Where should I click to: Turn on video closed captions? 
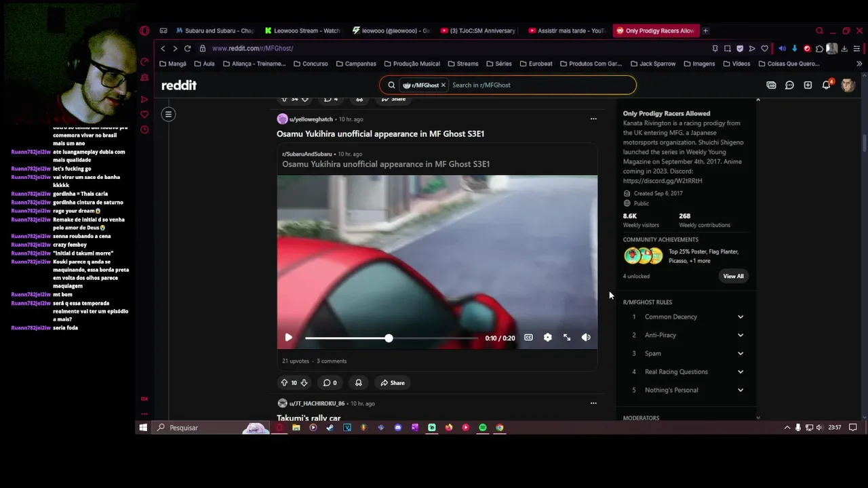pos(528,338)
